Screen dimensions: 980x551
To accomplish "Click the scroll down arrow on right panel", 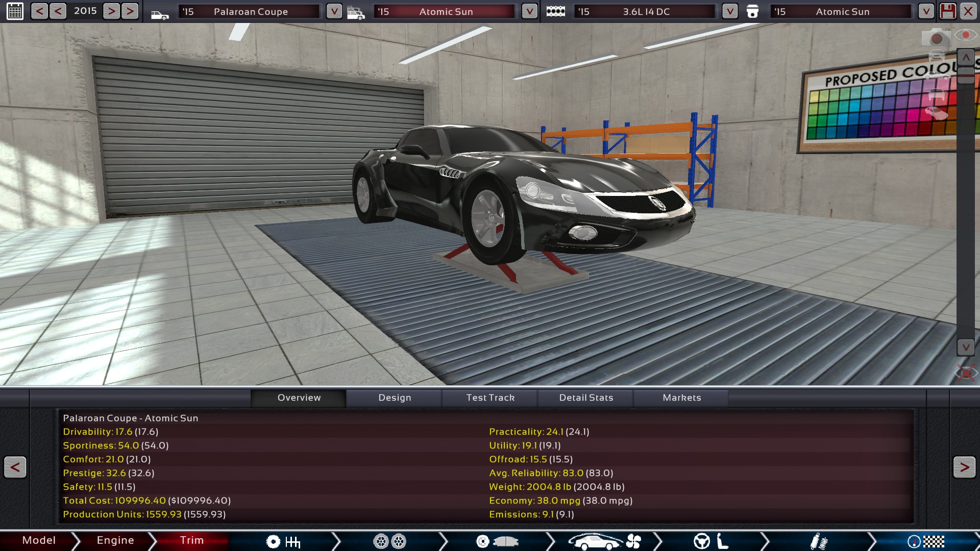I will pyautogui.click(x=966, y=347).
